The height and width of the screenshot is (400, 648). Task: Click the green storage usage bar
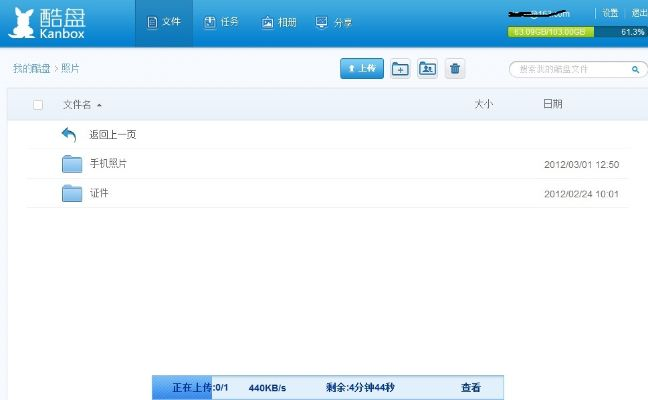550,32
